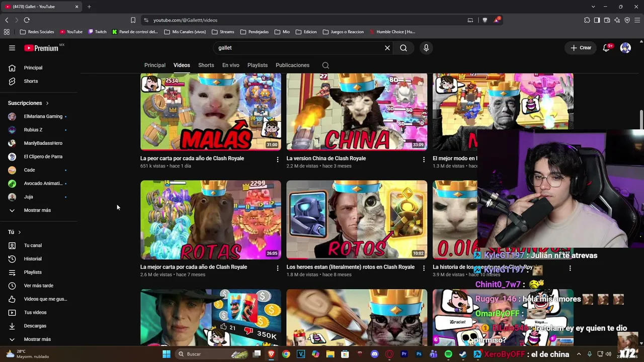Viewport: 644px width, 362px height.
Task: Open new browser tab with plus
Action: click(89, 7)
